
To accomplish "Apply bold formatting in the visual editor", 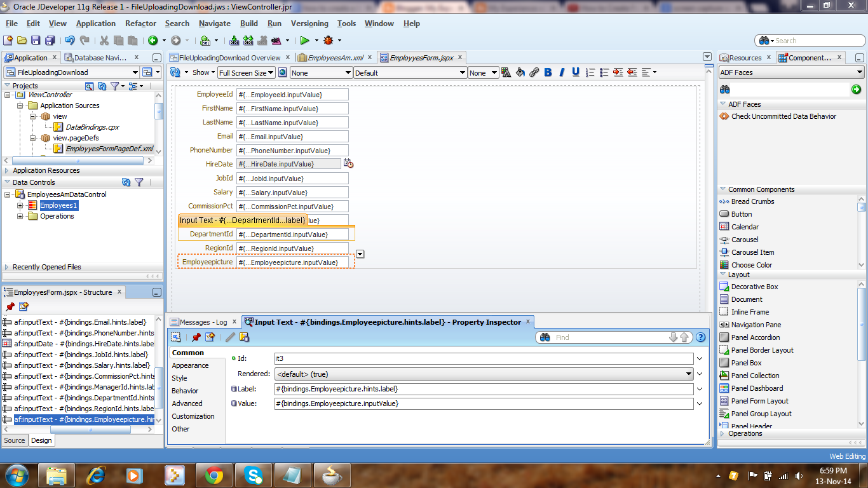I will 547,72.
